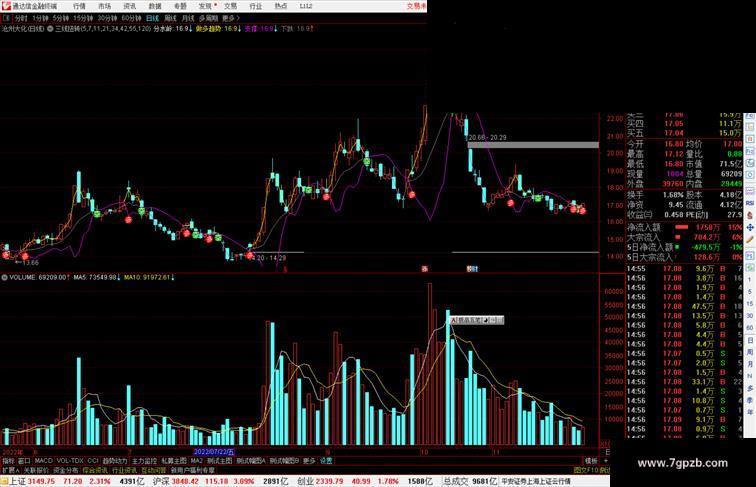Click the 窗口 window button
The width and height of the screenshot is (756, 487).
click(x=24, y=460)
